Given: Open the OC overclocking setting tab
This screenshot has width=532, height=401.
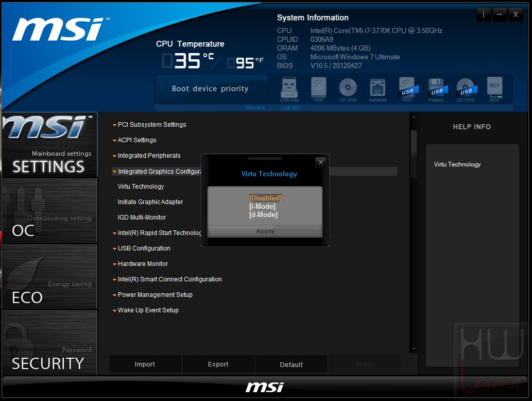Looking at the screenshot, I should [x=50, y=210].
